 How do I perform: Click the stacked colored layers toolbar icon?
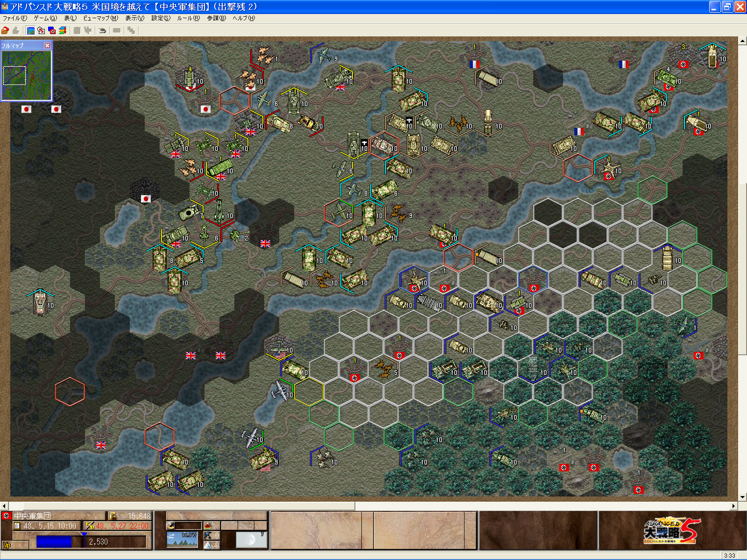pyautogui.click(x=62, y=30)
